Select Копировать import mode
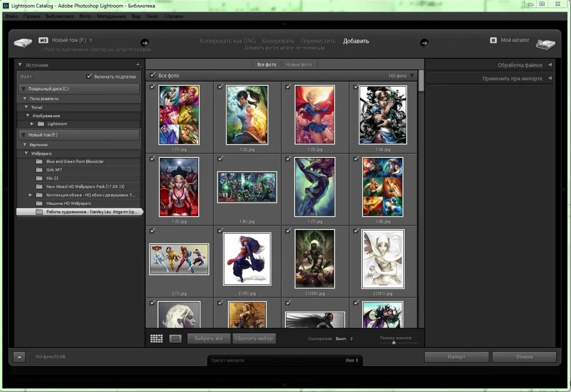 click(x=278, y=41)
